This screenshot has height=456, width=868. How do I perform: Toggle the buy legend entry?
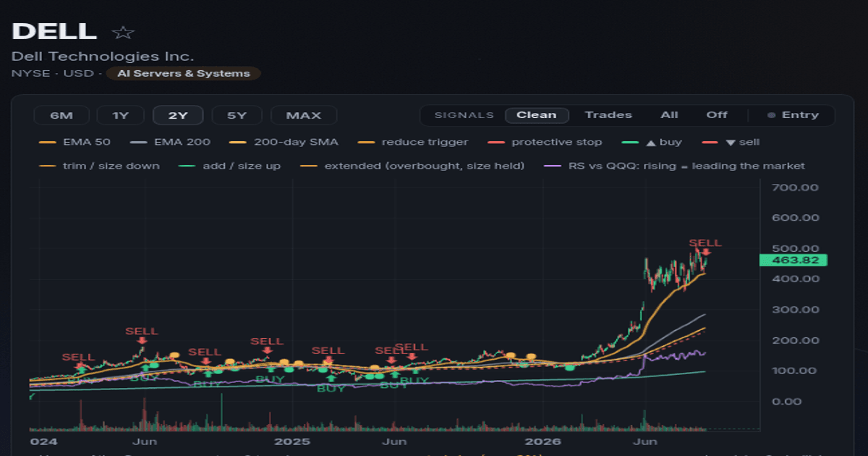pyautogui.click(x=652, y=143)
